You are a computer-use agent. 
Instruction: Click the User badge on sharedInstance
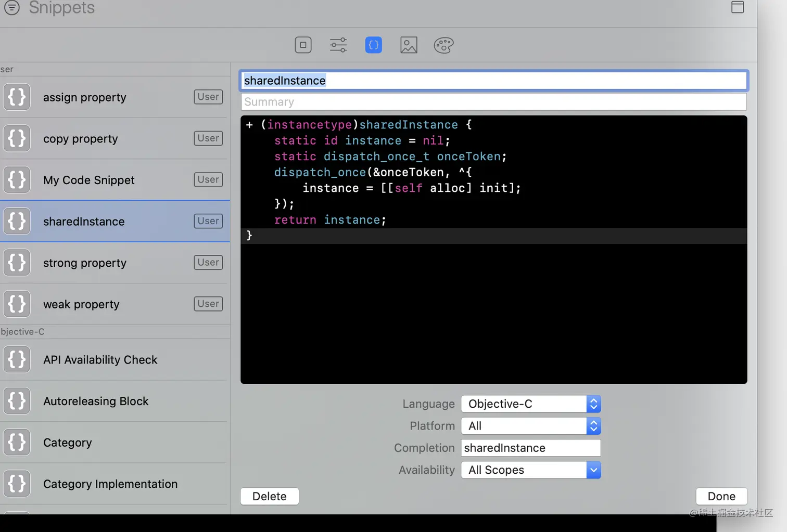[x=208, y=221]
